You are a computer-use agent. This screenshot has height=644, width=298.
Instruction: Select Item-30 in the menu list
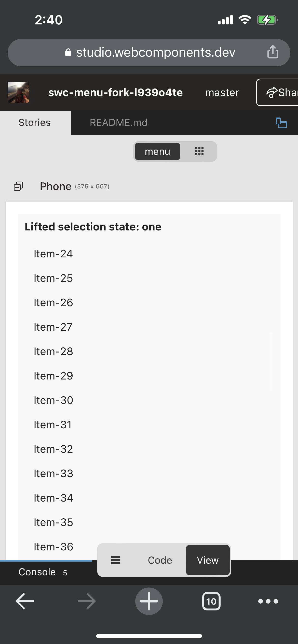53,400
